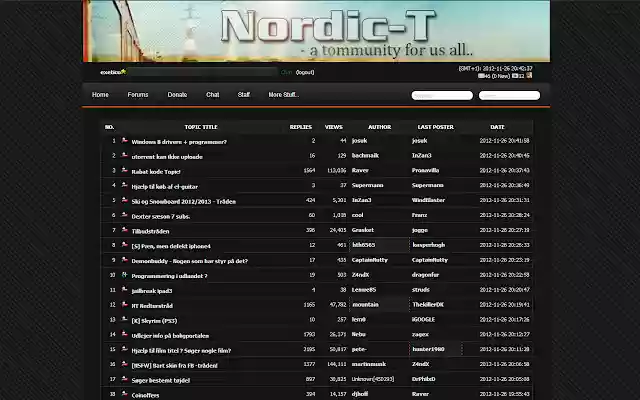Open Forums from navigation bar

click(138, 95)
